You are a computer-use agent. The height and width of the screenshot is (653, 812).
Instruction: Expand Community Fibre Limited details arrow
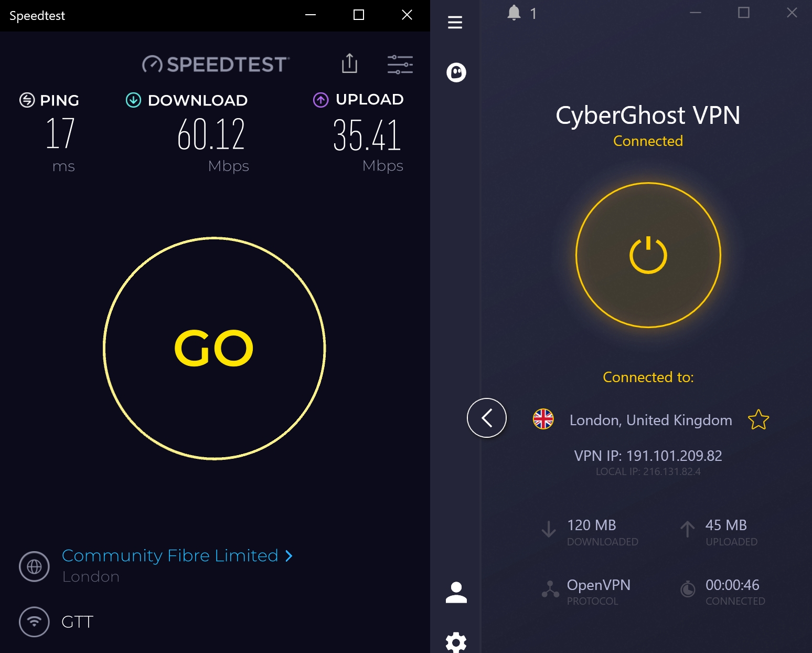(288, 555)
